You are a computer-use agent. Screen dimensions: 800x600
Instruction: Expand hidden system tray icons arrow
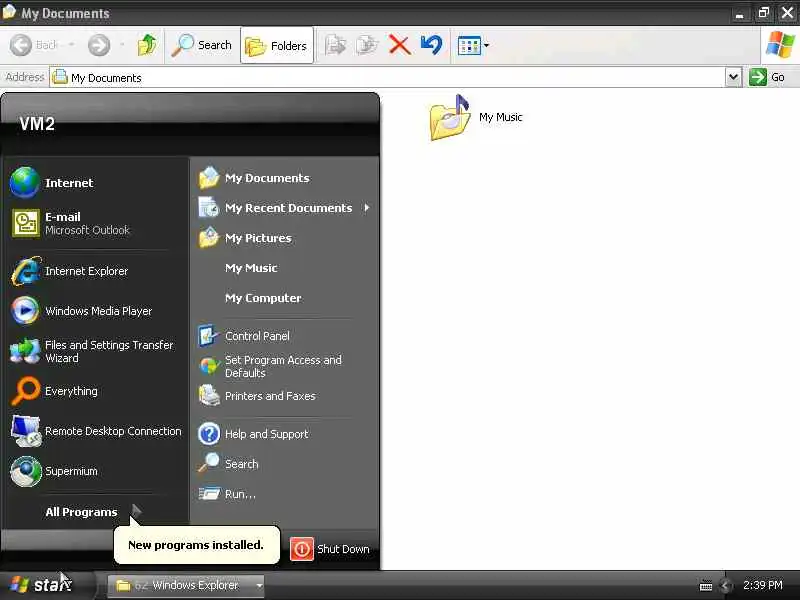coord(726,586)
